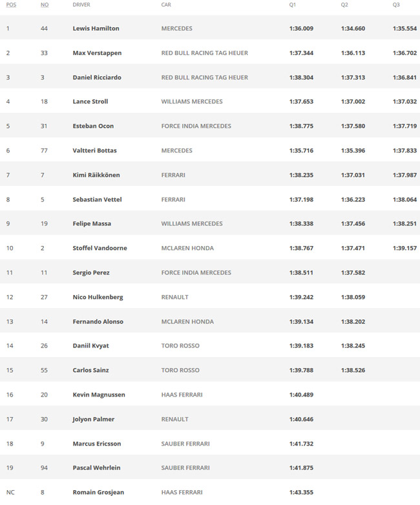Select Fernando Alonso driver name
The height and width of the screenshot is (505, 420).
(x=98, y=322)
